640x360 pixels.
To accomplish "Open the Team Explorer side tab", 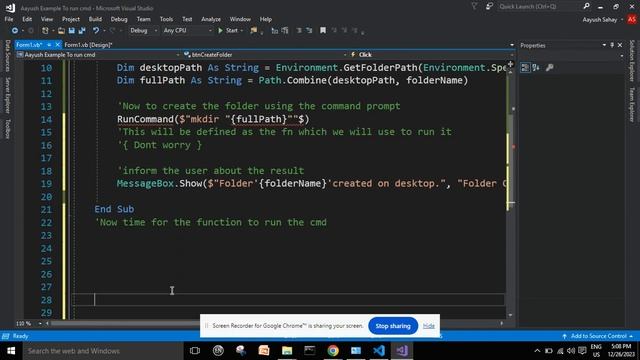I will click(632, 105).
